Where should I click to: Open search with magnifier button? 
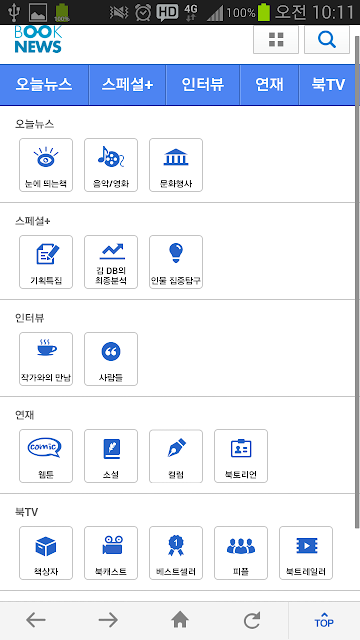click(327, 40)
